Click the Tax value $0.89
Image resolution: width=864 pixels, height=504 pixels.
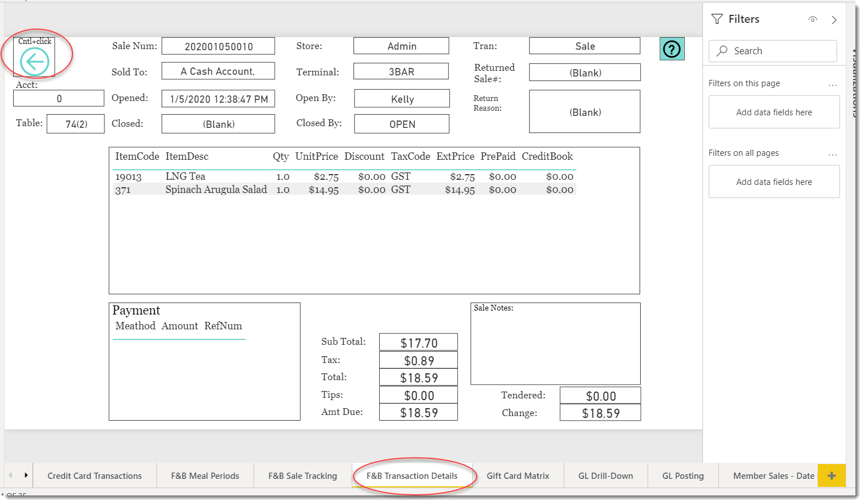tap(419, 360)
